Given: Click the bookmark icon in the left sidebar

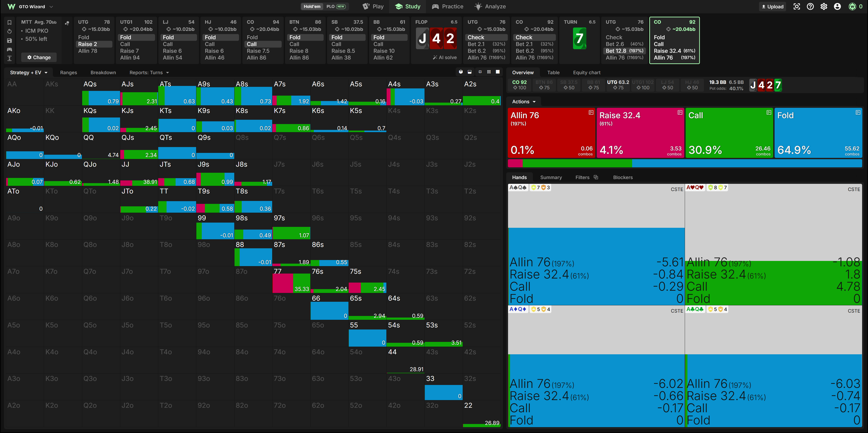Looking at the screenshot, I should pos(9,23).
